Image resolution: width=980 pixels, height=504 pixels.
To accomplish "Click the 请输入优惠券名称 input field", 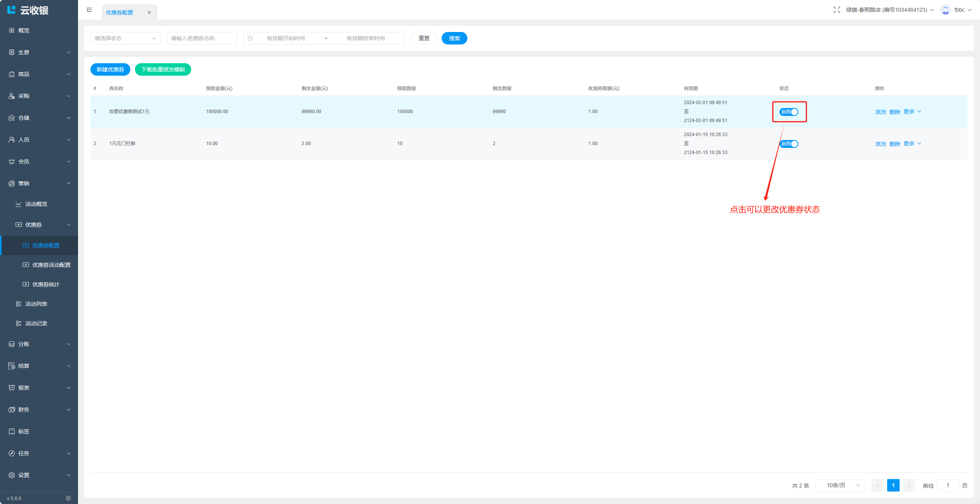I will (x=202, y=38).
